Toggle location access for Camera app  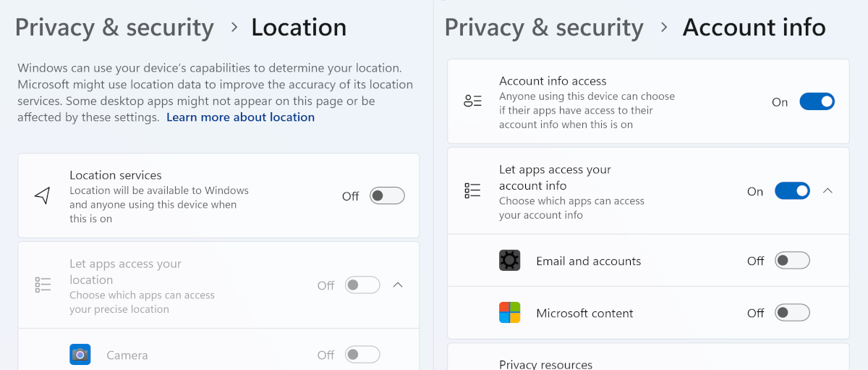click(x=362, y=355)
